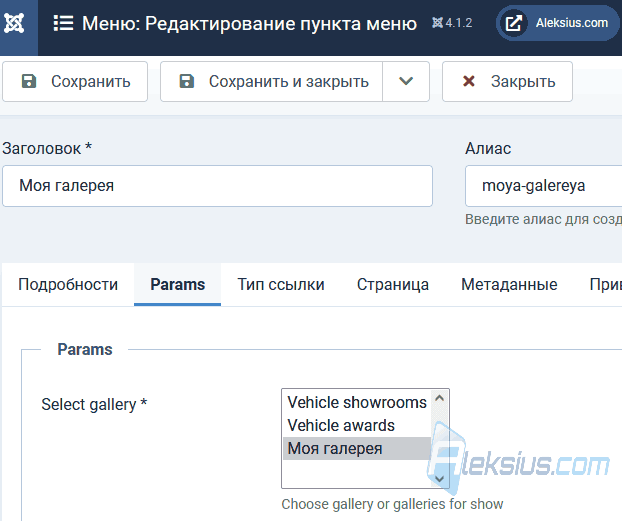This screenshot has width=622, height=521.
Task: Click floppy icon on Сохранить button
Action: click(29, 81)
